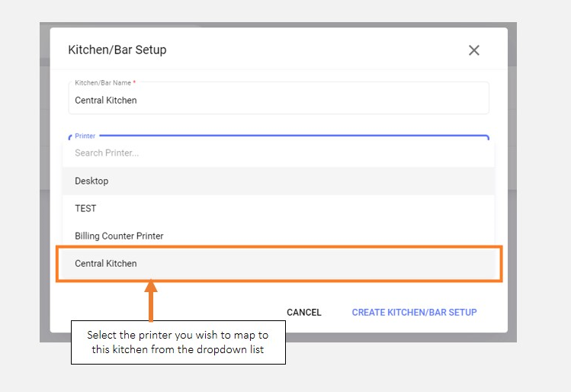571x392 pixels.
Task: Click the red required asterisk marker
Action: point(134,82)
